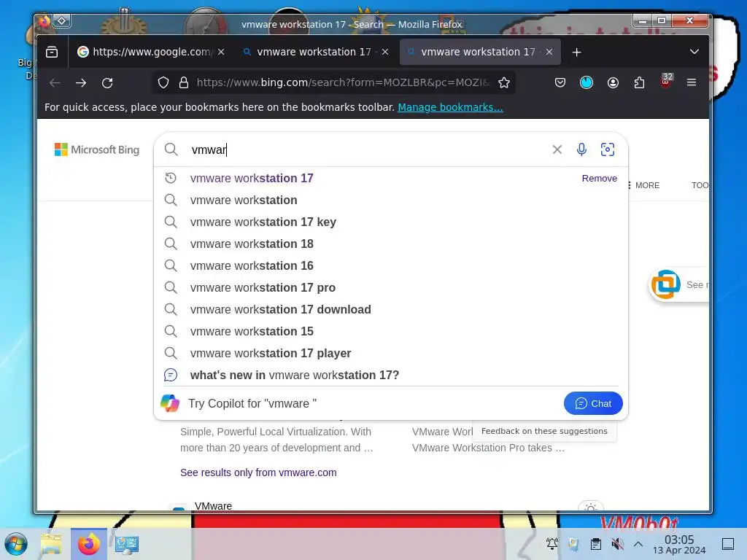747x560 pixels.
Task: Open Manage bookmarks link
Action: (450, 107)
